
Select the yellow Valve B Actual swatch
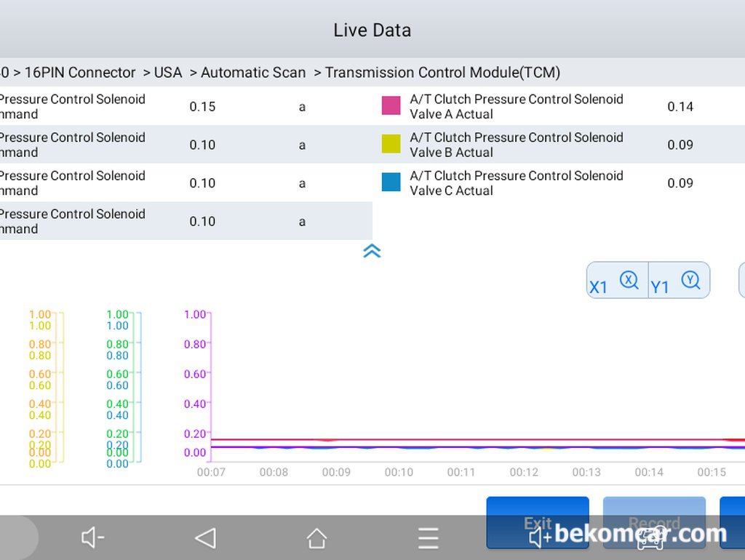pos(391,145)
